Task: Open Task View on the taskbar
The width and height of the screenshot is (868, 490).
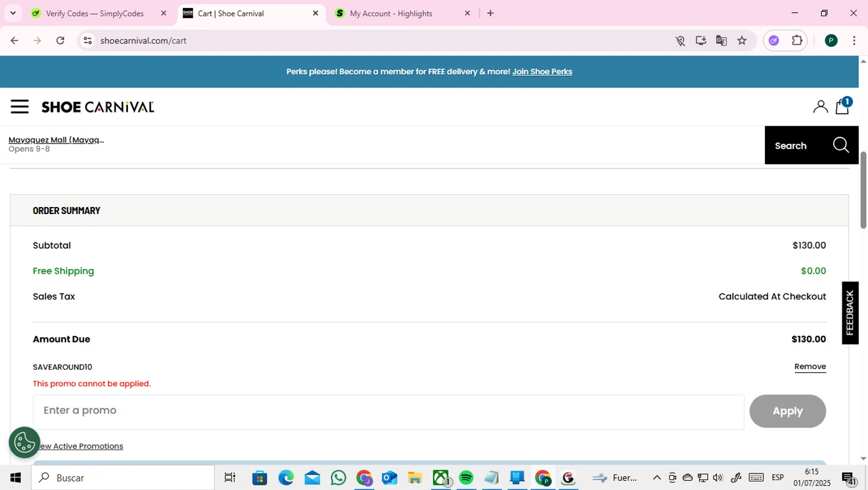Action: click(230, 478)
